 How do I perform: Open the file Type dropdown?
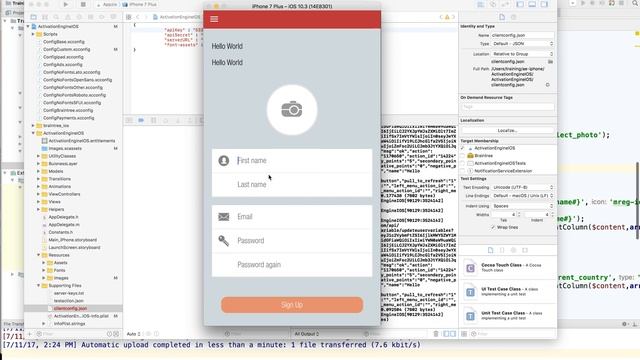coord(522,44)
